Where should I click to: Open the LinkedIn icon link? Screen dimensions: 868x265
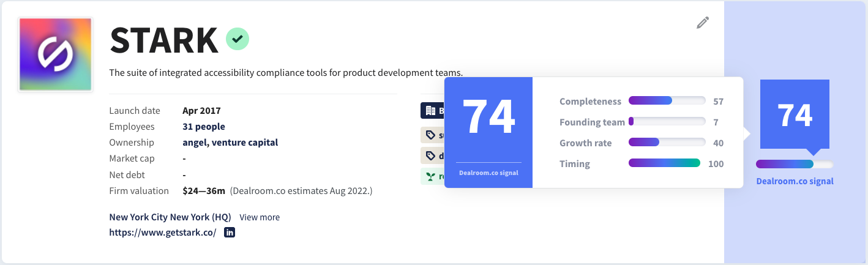point(230,233)
